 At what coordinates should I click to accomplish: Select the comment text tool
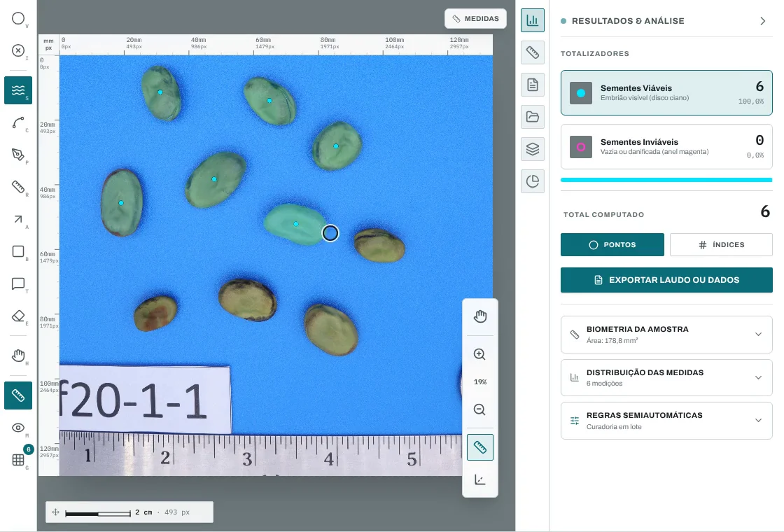pos(18,283)
